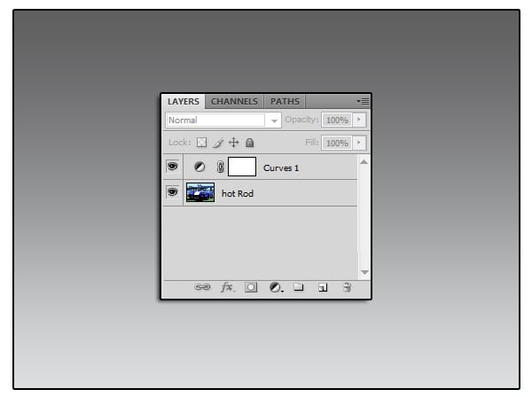Select the hot Rod layer thumbnail

point(200,192)
